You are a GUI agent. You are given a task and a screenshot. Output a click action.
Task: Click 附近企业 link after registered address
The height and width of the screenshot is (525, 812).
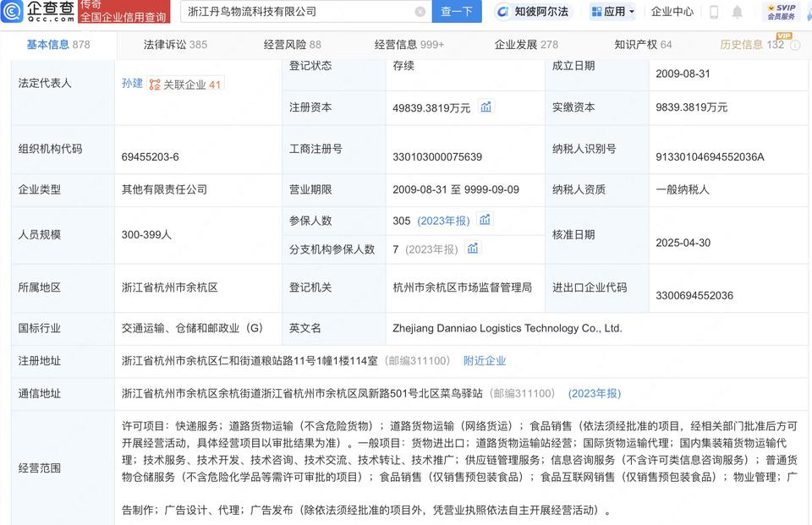click(x=485, y=360)
